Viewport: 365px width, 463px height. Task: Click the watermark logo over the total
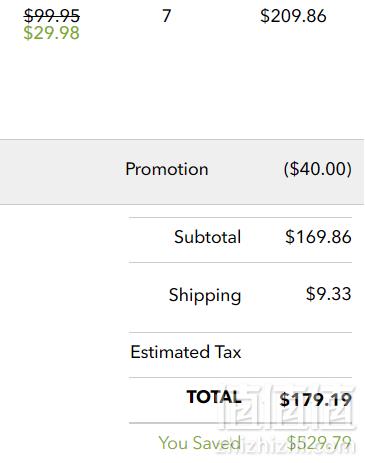tap(287, 407)
